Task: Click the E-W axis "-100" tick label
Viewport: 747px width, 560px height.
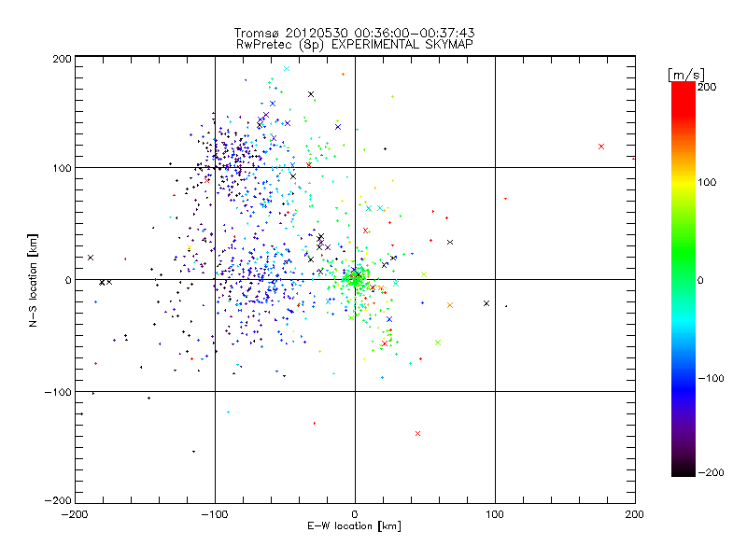Action: click(215, 514)
